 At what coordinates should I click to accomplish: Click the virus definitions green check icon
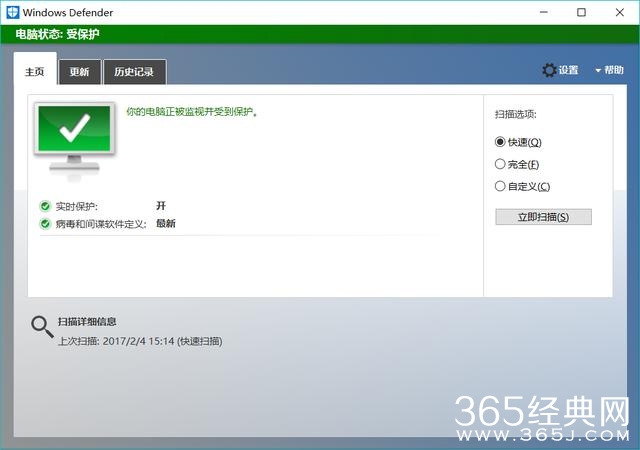tap(45, 224)
